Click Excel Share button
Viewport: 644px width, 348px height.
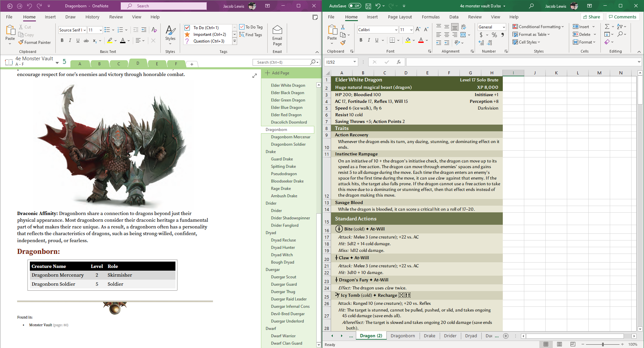click(592, 17)
